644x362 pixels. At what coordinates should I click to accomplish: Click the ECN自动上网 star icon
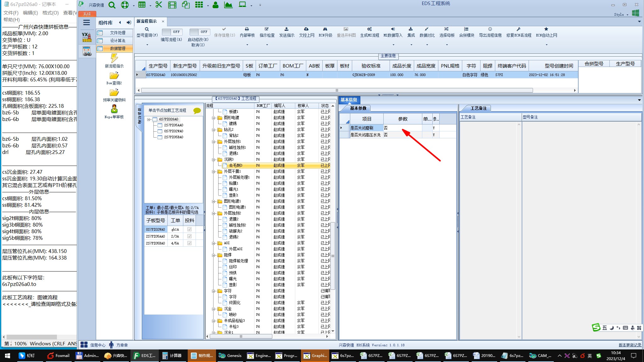[x=546, y=29]
